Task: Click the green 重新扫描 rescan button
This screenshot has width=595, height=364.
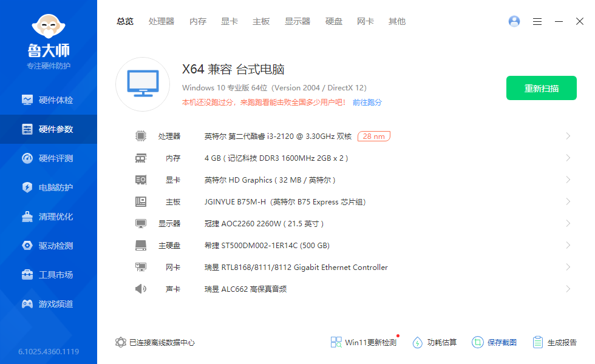Action: tap(542, 89)
